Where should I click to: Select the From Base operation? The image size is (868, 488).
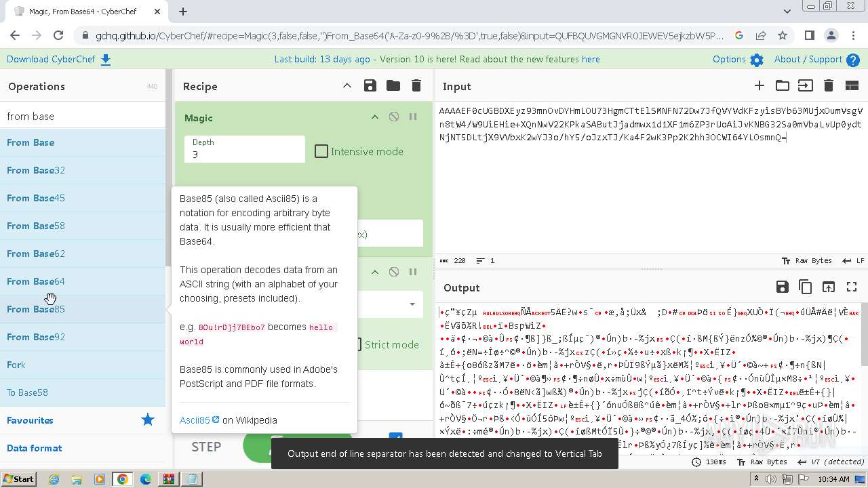pos(83,142)
